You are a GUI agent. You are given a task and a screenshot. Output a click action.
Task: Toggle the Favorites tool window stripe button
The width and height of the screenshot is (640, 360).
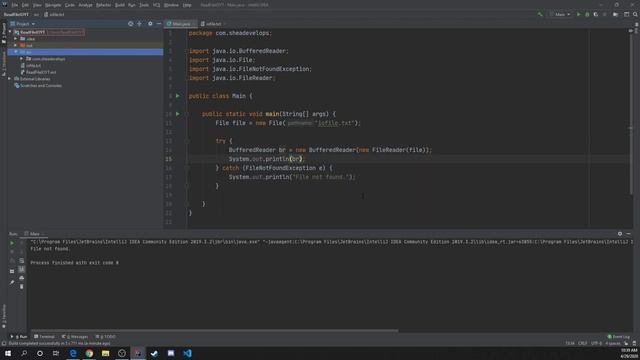(4, 316)
